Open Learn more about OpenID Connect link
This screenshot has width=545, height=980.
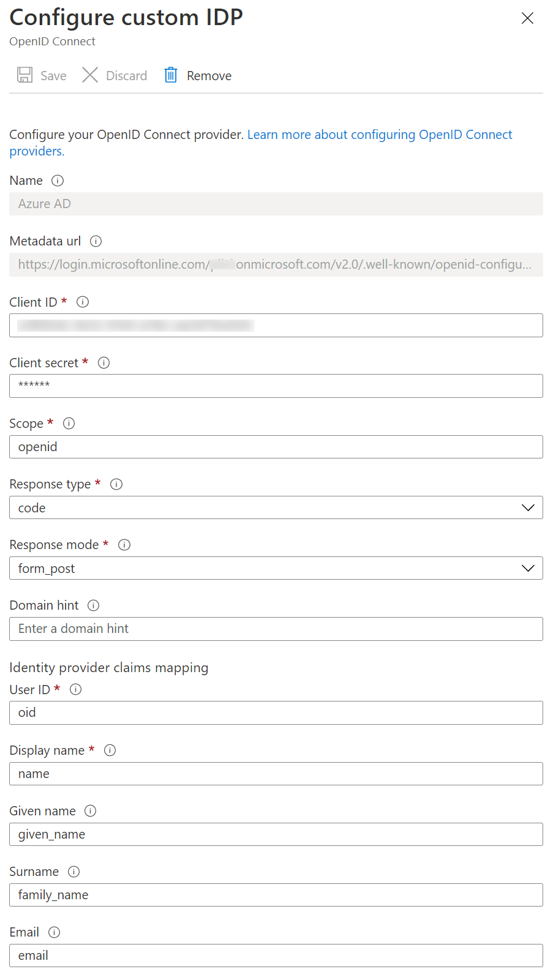(x=380, y=135)
